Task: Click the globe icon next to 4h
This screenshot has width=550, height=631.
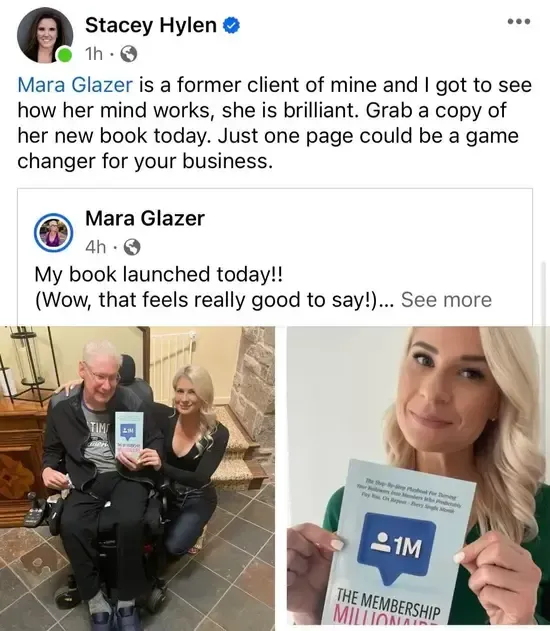Action: point(132,247)
